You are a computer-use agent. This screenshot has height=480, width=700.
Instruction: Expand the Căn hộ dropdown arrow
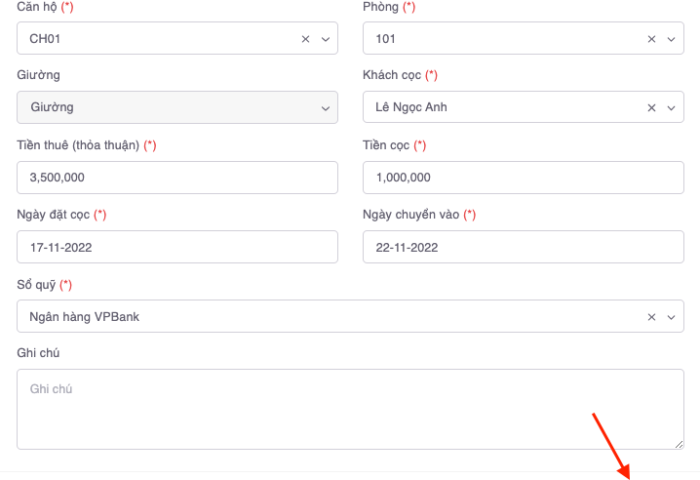[324, 39]
